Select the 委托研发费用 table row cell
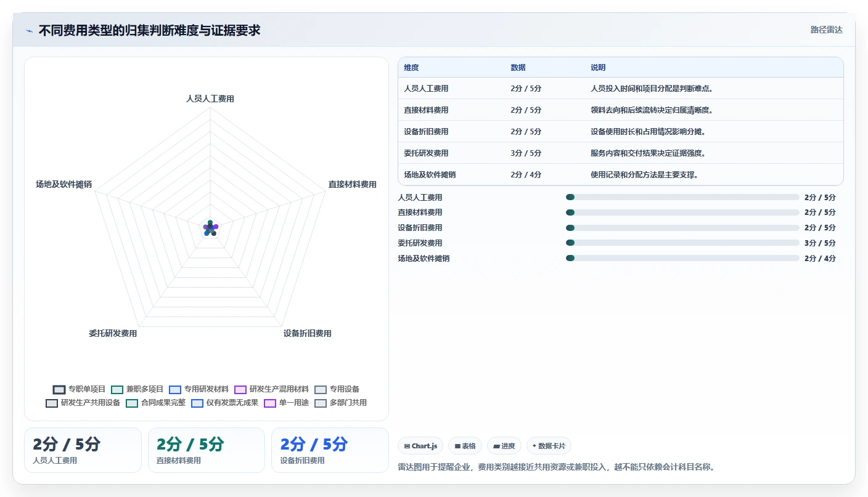The height and width of the screenshot is (497, 868). [426, 153]
